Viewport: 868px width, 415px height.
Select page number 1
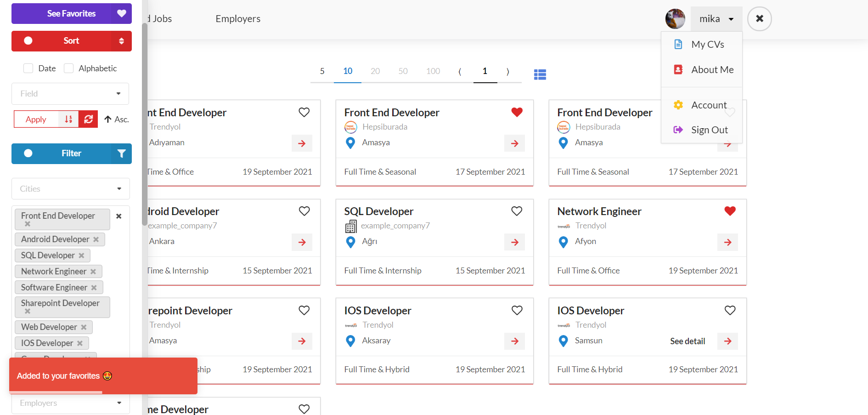(485, 71)
